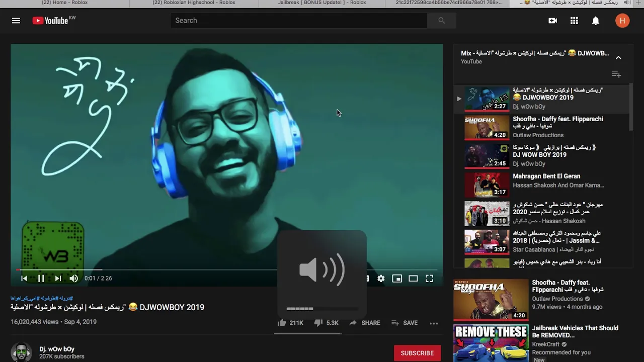Enter full screen mode
Screen dimensions: 644x362
point(429,278)
